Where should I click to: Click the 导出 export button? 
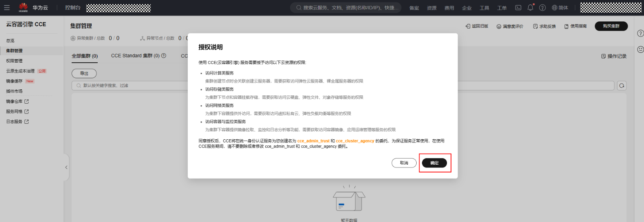(84, 73)
